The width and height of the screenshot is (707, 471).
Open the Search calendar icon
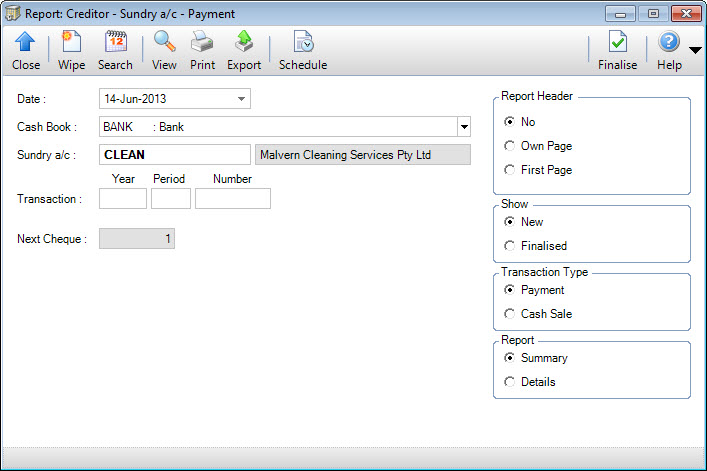[x=115, y=42]
